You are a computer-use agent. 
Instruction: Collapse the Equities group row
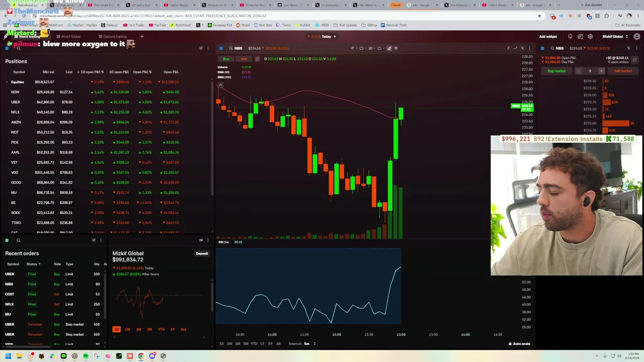(x=7, y=82)
